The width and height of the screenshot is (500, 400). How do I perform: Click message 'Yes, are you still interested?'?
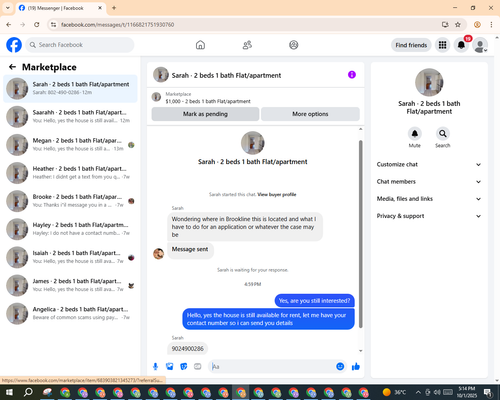(x=314, y=301)
